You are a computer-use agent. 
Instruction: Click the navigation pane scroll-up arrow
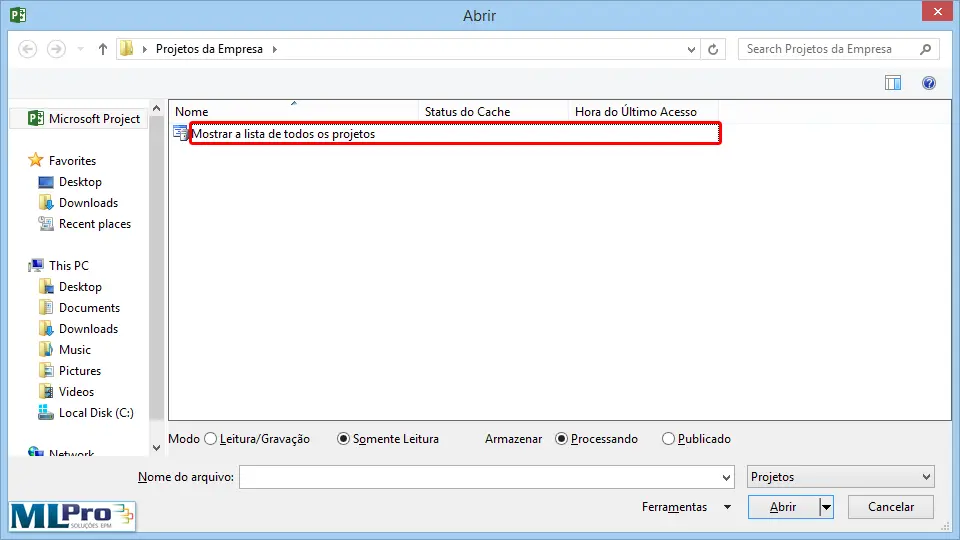click(157, 108)
